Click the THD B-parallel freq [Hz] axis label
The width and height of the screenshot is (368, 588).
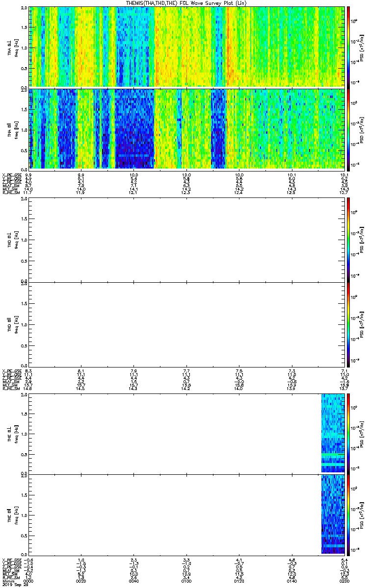[x=16, y=324]
